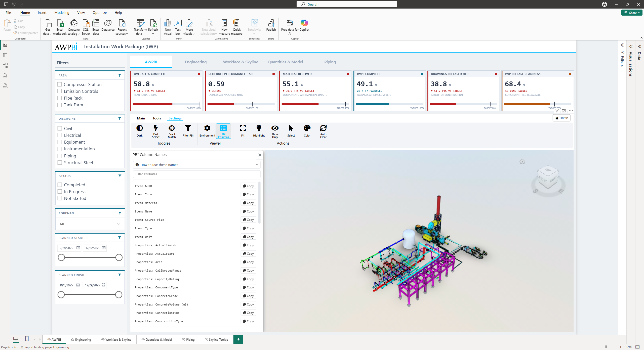Screen dimensions: 644x350
Task: Activate the Highlight bulb action
Action: coord(259,131)
